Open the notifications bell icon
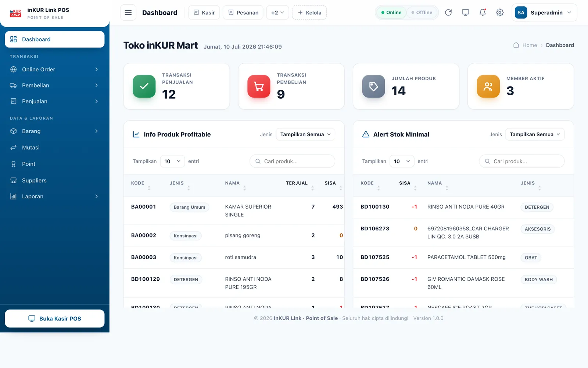This screenshot has width=588, height=368. point(483,13)
